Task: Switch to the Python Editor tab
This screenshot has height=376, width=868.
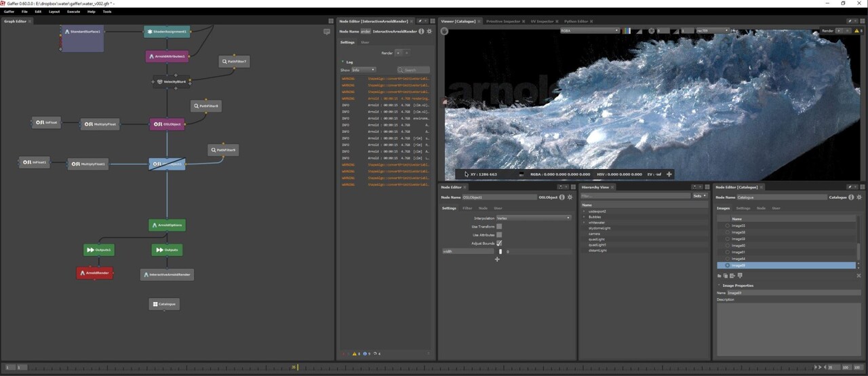Action: pos(576,21)
